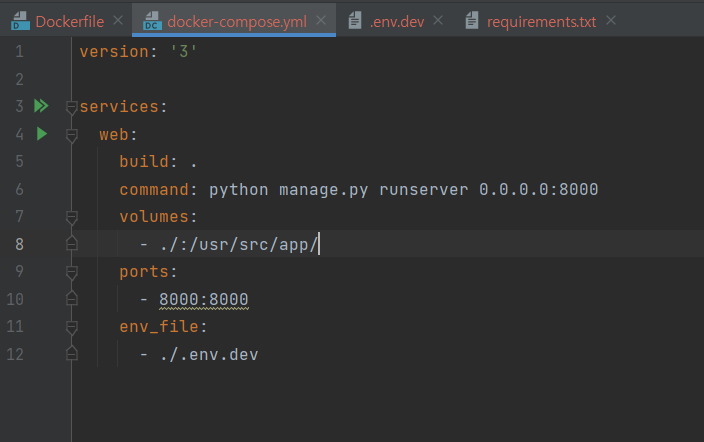Screen dimensions: 704x442
Task: Close the docker-compose.yml tab
Action: tap(321, 20)
